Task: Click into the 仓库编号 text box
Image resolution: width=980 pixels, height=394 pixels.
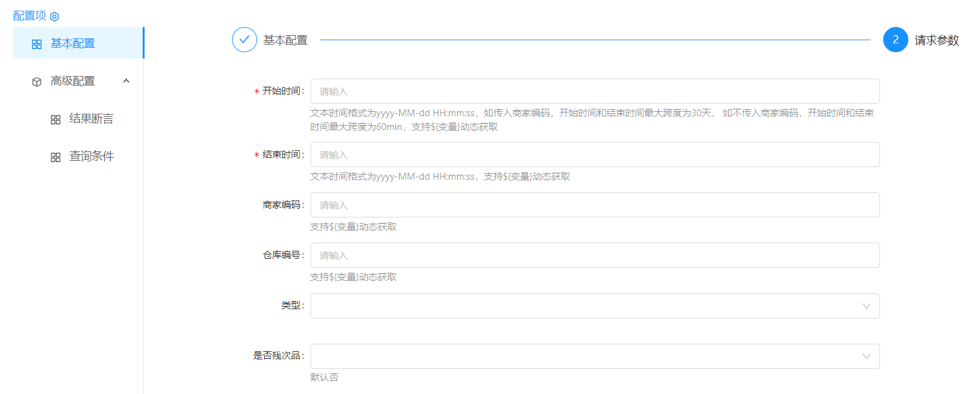Action: click(x=595, y=255)
